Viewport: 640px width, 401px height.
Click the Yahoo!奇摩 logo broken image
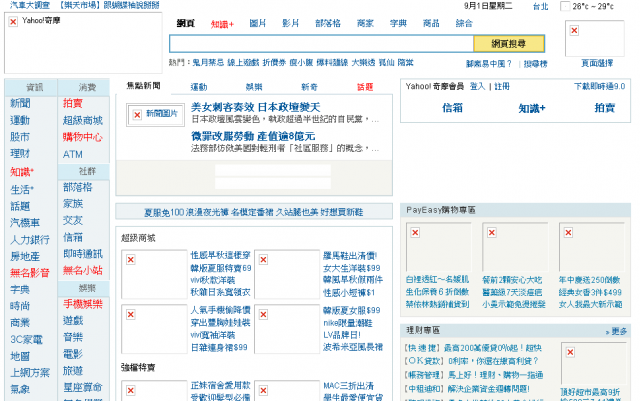coord(83,43)
